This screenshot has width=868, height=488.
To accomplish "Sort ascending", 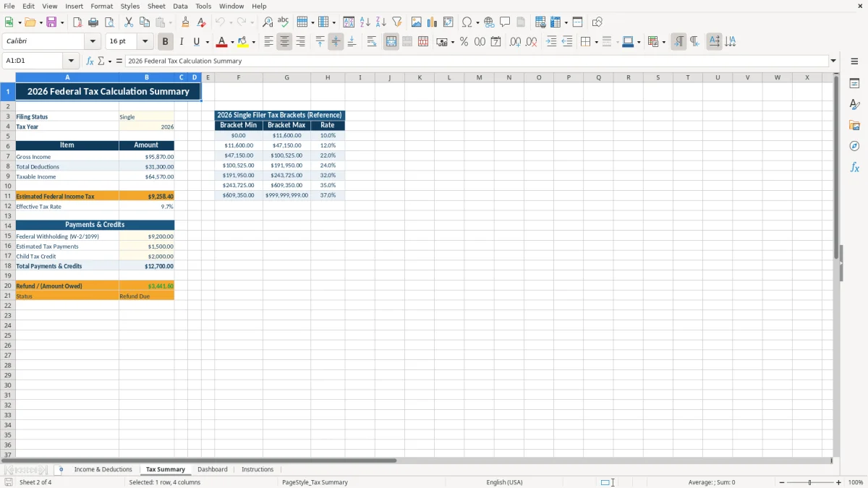I will (365, 22).
